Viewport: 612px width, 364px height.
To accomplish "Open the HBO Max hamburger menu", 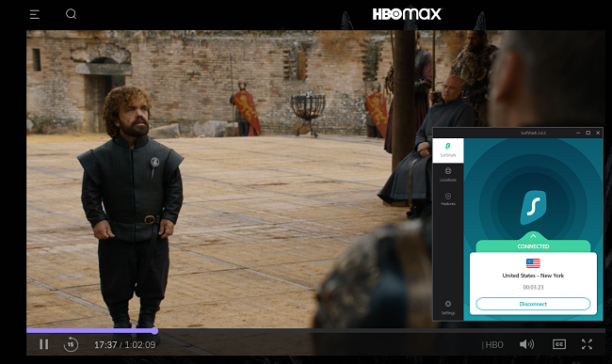I will (x=34, y=14).
